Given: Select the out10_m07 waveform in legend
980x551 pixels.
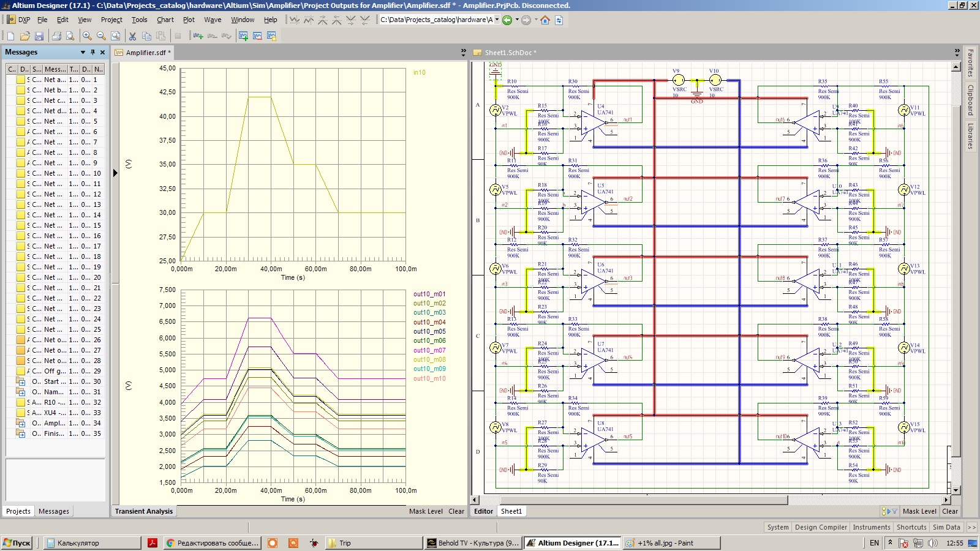Looking at the screenshot, I should click(x=429, y=350).
